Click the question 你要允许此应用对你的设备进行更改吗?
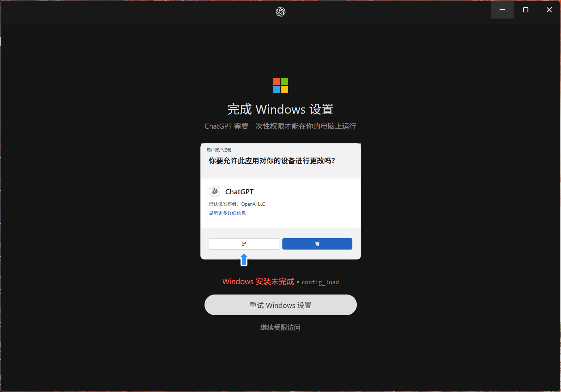This screenshot has width=561, height=392. [272, 161]
